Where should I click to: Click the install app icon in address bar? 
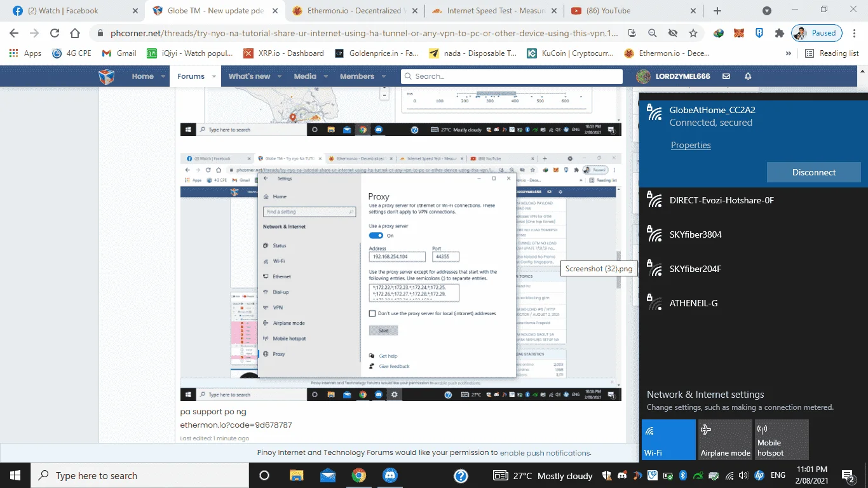pos(632,33)
